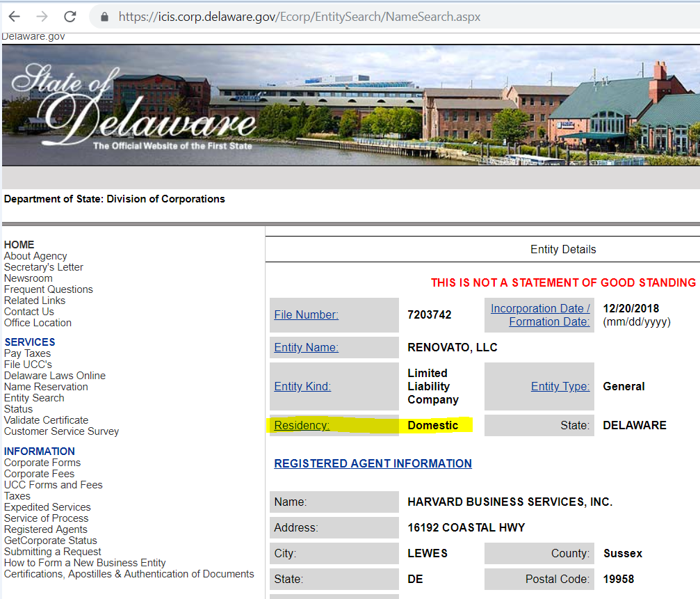This screenshot has height=599, width=700.
Task: Click the padlock site security icon
Action: (104, 17)
